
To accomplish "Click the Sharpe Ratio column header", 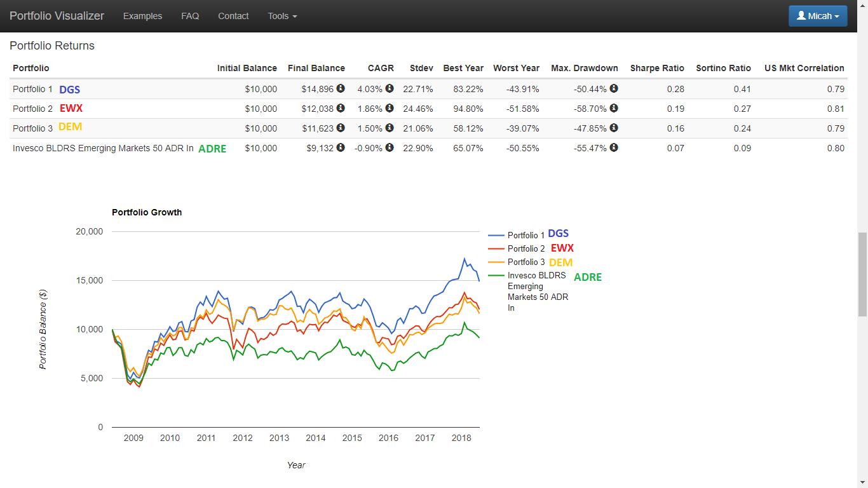I will tap(657, 68).
